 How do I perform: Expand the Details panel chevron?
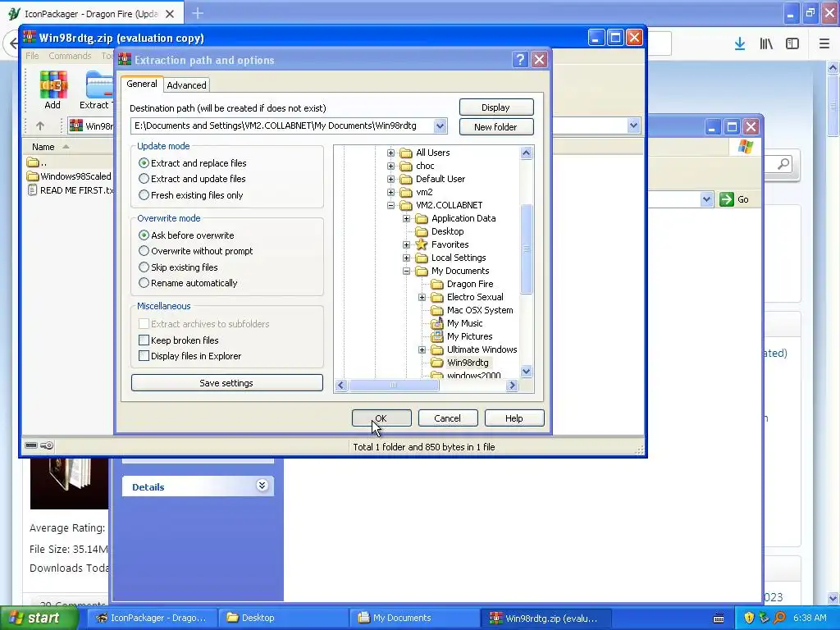pyautogui.click(x=262, y=486)
